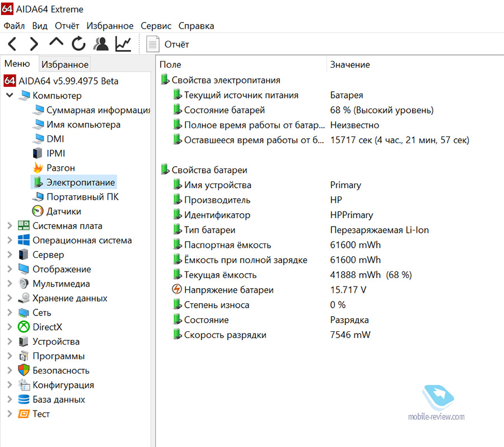Click the Windows logo icon for Операционная система

(24, 240)
